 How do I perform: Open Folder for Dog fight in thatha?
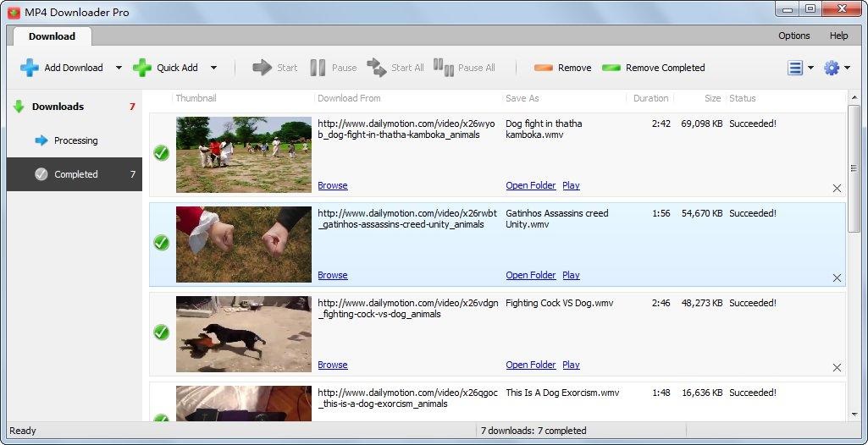[530, 185]
